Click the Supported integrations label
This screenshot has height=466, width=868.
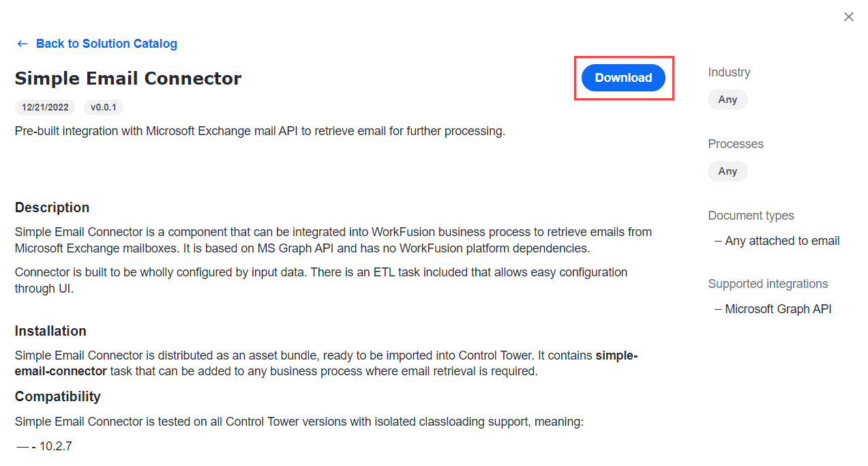tap(768, 284)
